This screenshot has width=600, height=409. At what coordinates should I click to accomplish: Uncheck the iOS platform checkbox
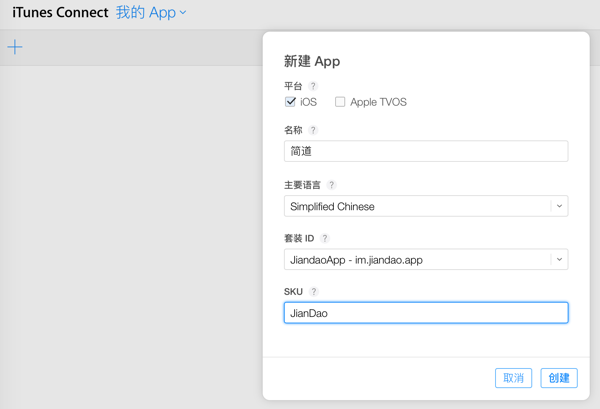point(291,102)
